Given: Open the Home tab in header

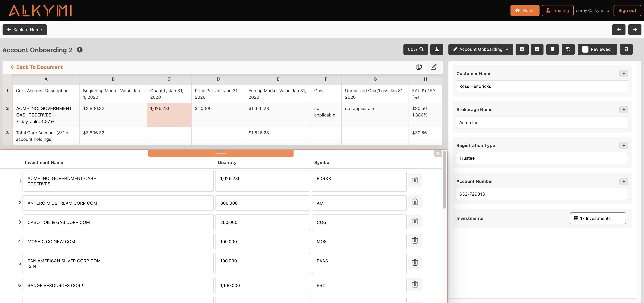Looking at the screenshot, I should 524,11.
